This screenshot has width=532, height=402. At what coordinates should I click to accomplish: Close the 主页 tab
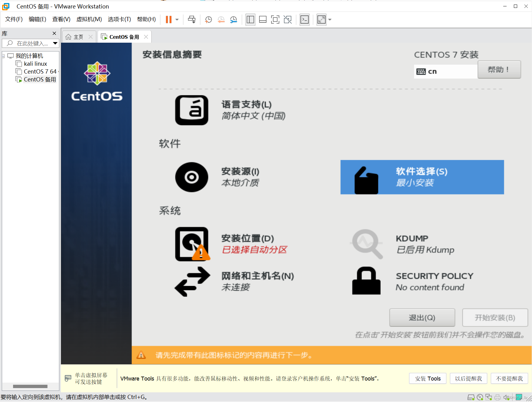(x=90, y=37)
